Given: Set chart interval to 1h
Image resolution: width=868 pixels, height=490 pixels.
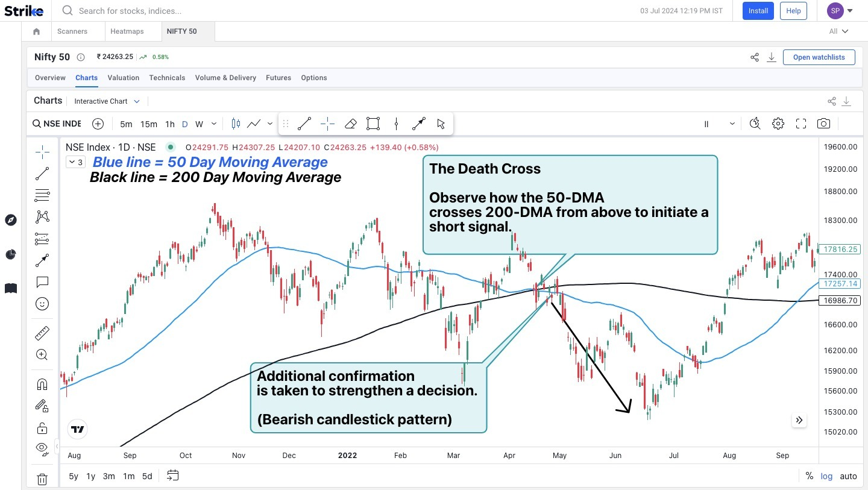Looking at the screenshot, I should pos(170,124).
